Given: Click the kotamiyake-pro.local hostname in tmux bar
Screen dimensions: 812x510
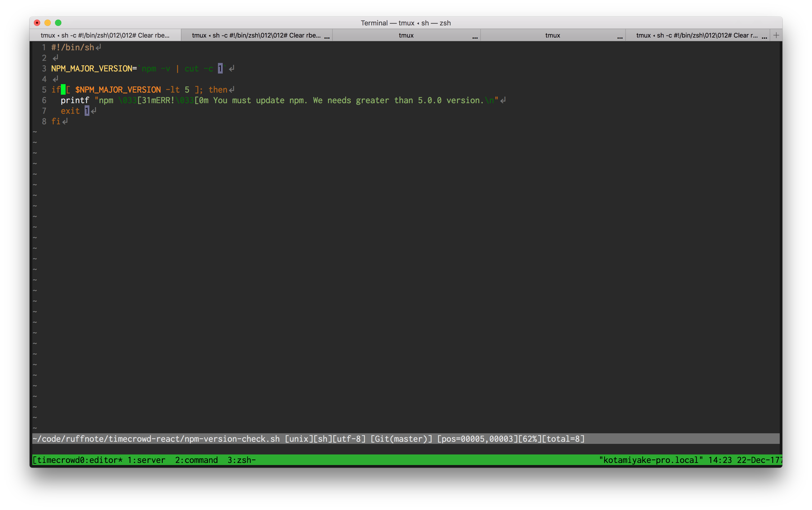Looking at the screenshot, I should click(x=651, y=460).
